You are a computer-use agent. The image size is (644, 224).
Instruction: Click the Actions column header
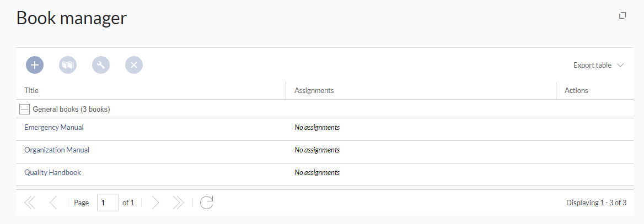[x=576, y=90]
